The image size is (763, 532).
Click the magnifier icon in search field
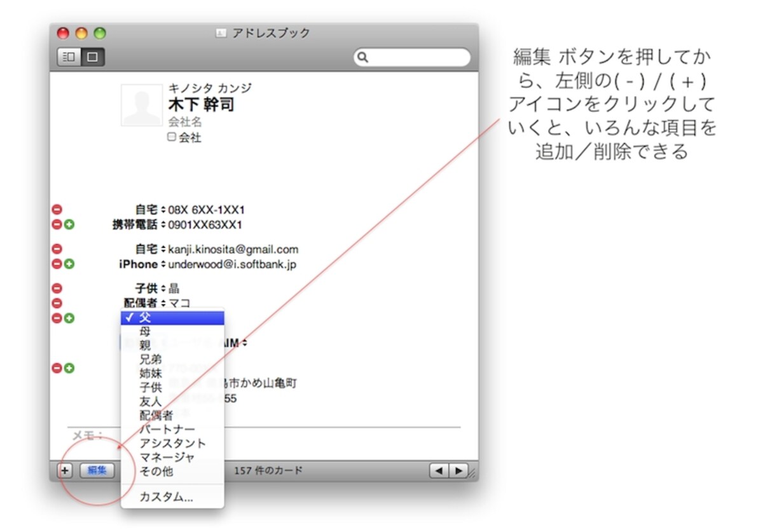[x=363, y=58]
